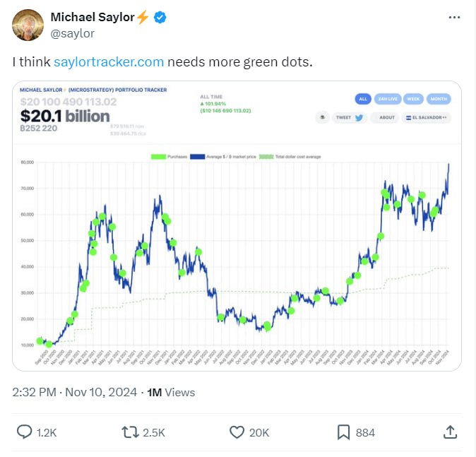Open the portfolio tracker chart image

[237, 225]
